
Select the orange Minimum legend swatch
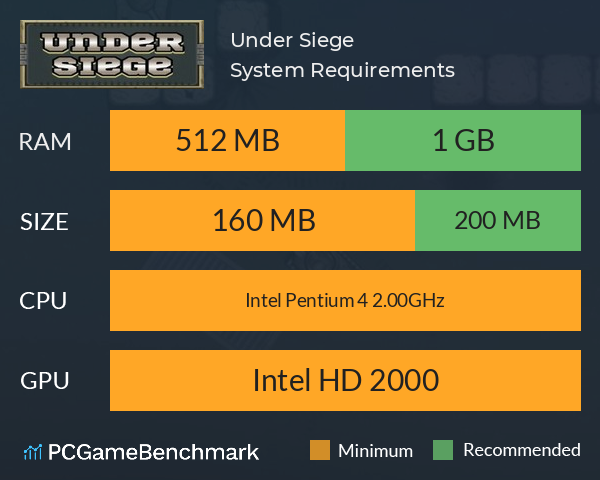(320, 450)
